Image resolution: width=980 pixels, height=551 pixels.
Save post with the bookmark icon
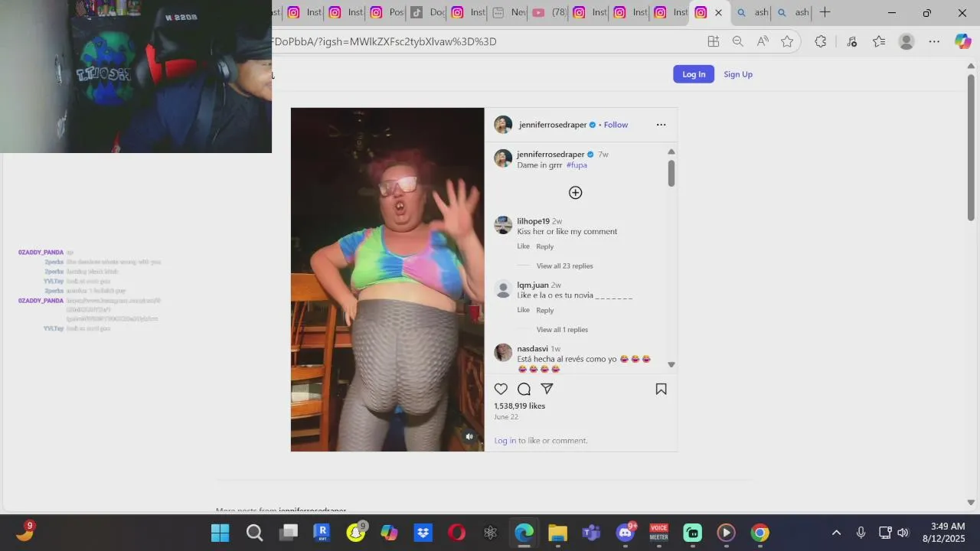click(661, 389)
